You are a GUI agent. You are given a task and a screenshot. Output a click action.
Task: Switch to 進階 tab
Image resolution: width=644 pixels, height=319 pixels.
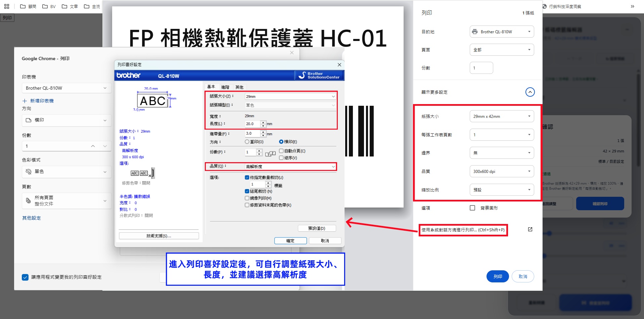click(x=225, y=87)
